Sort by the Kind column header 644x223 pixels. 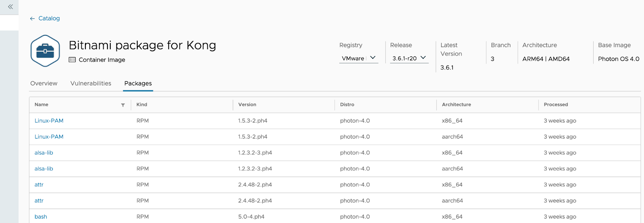[142, 104]
